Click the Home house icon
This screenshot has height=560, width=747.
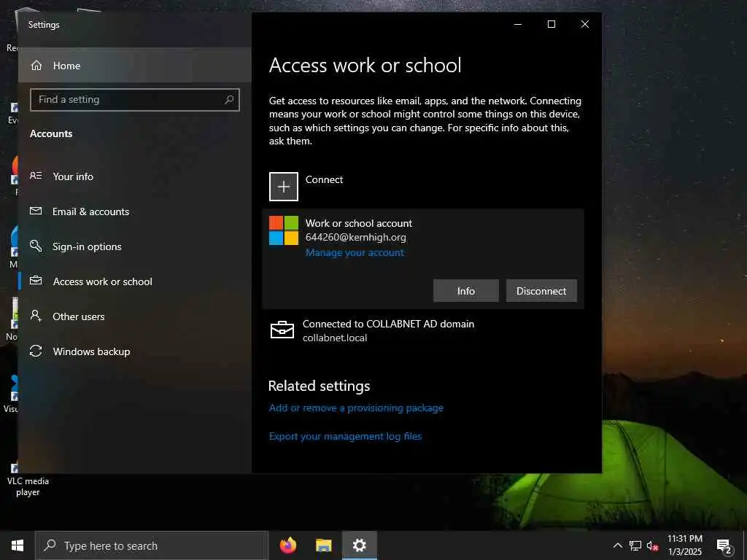click(x=36, y=65)
